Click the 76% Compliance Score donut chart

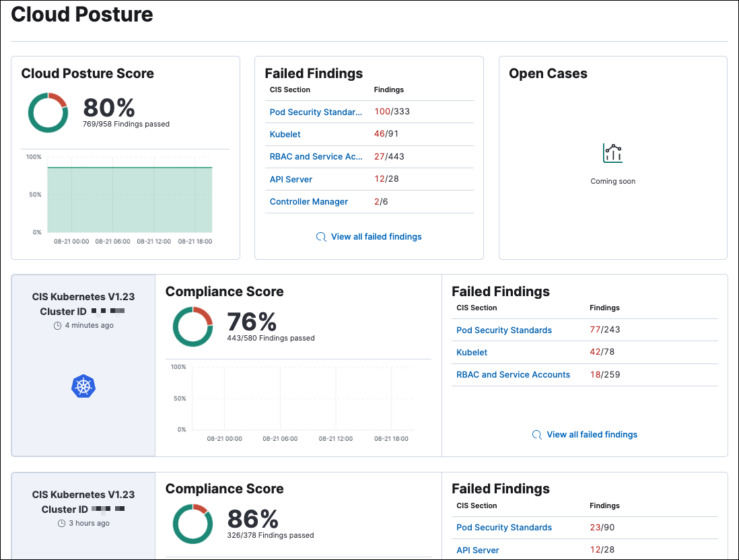tap(193, 326)
